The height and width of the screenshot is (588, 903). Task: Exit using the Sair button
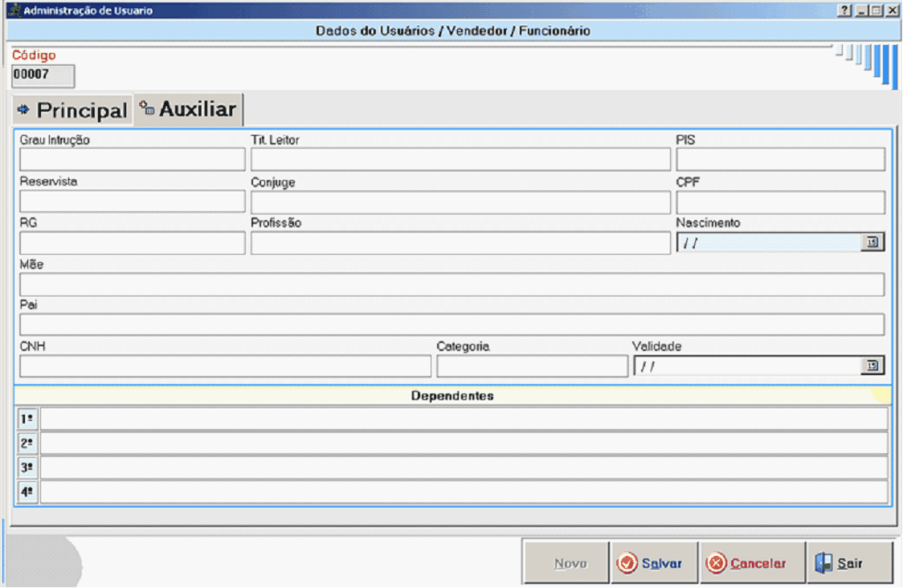pyautogui.click(x=849, y=563)
